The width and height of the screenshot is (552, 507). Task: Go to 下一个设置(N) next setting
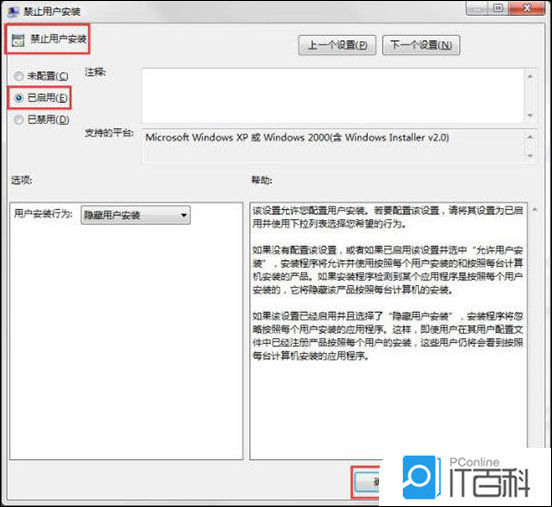[x=421, y=45]
